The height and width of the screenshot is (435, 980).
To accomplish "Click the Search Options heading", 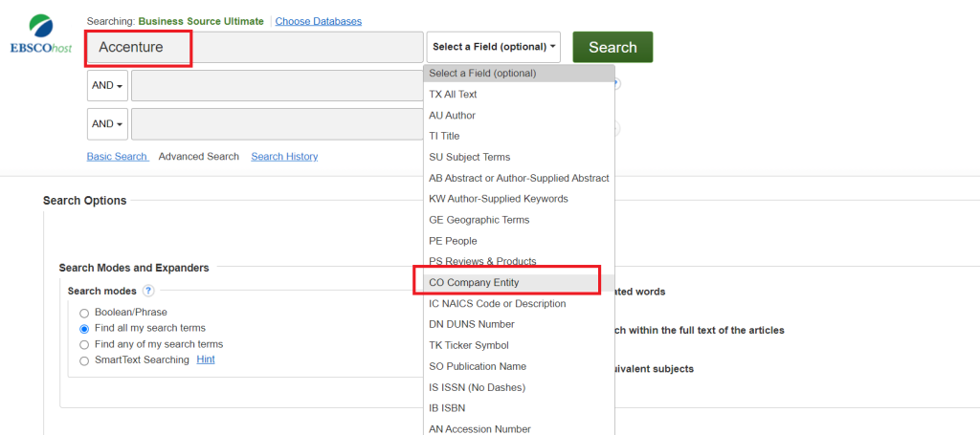I will (85, 201).
